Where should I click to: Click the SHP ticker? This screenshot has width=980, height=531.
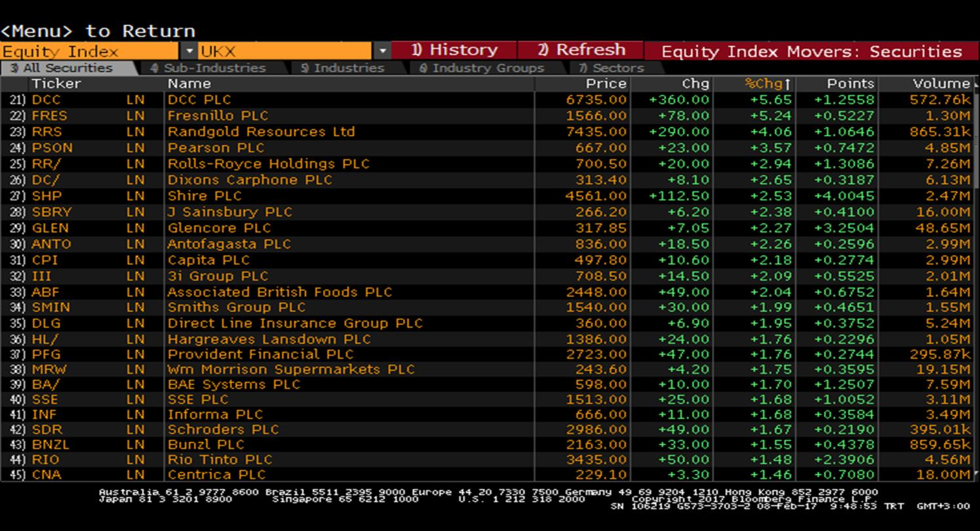coord(47,196)
